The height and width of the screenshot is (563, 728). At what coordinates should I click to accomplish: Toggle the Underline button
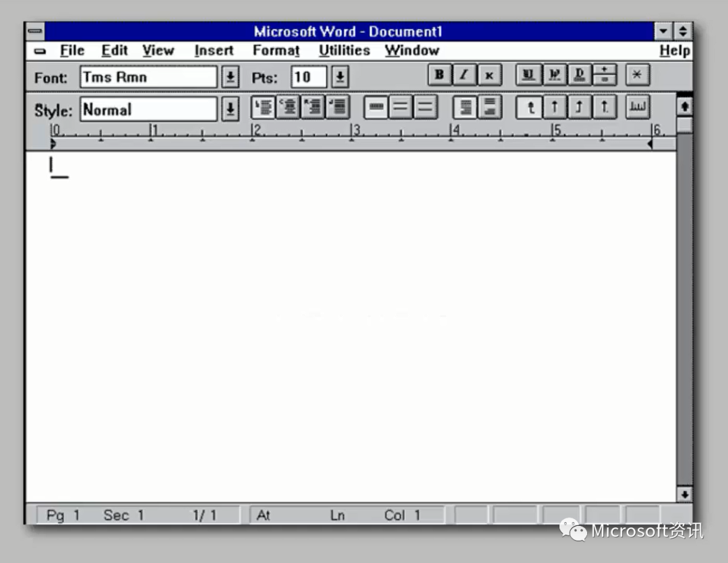[528, 75]
